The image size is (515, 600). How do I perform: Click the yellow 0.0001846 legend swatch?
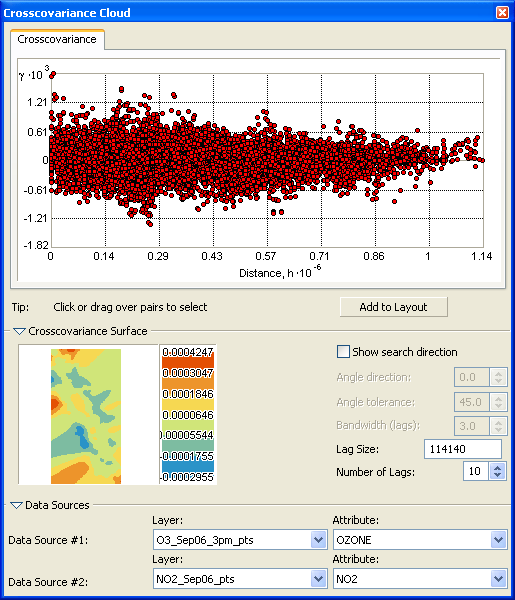(x=188, y=405)
